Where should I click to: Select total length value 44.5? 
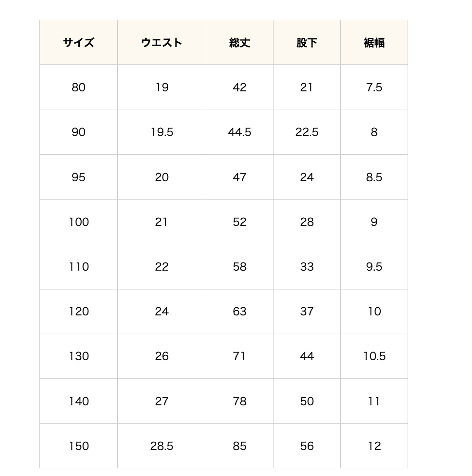pos(239,132)
